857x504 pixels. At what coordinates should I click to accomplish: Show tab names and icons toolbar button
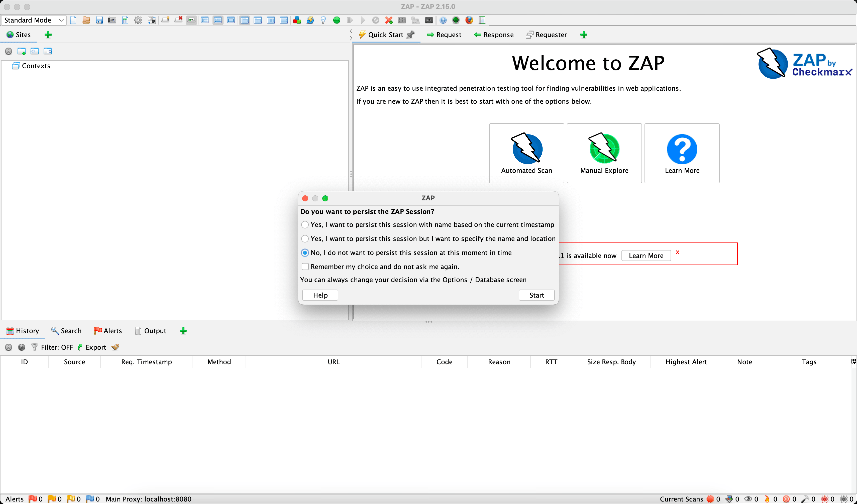tap(191, 20)
